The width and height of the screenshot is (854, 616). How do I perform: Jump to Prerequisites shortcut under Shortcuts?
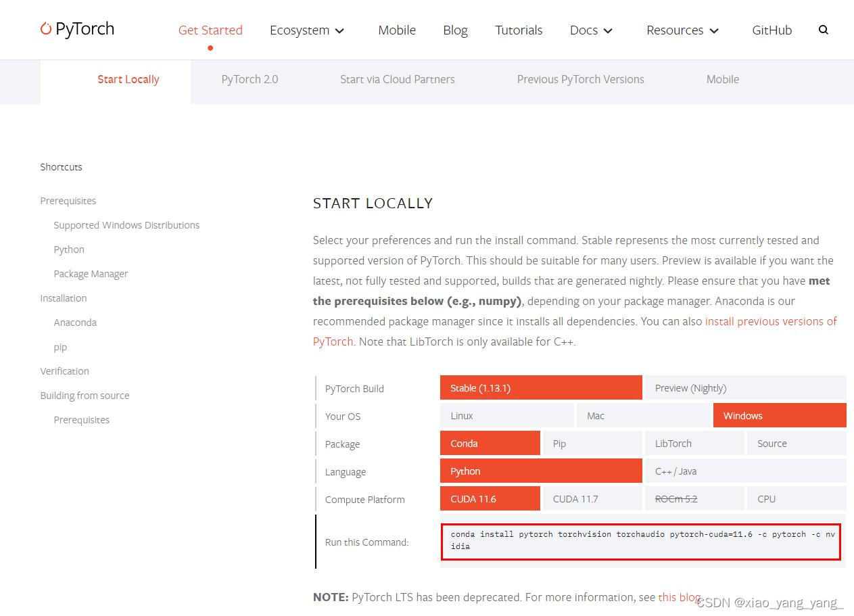(x=68, y=201)
